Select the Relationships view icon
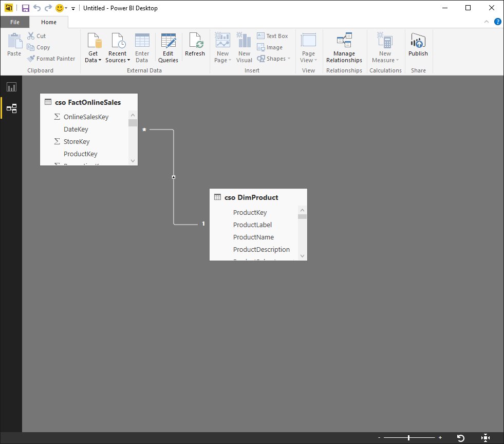Image resolution: width=504 pixels, height=444 pixels. [11, 108]
